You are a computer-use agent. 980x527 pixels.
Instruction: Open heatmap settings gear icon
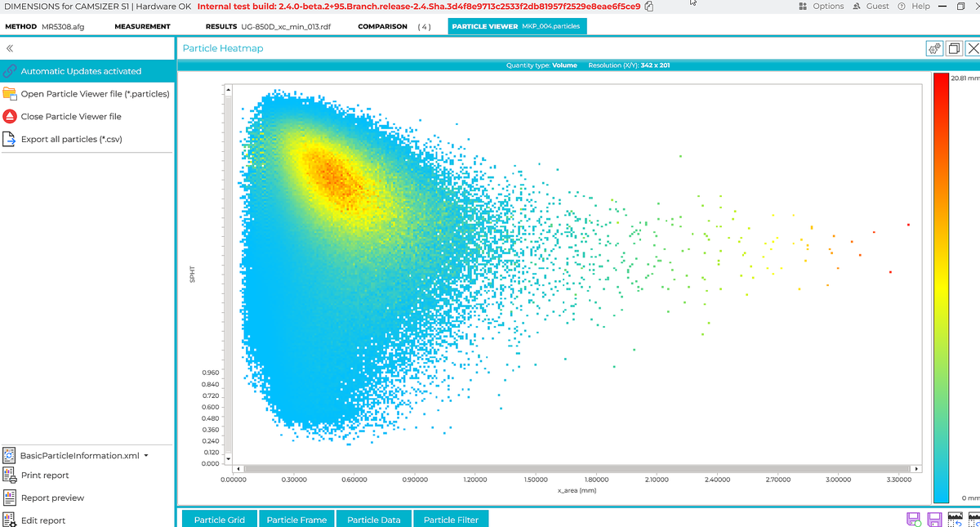point(934,49)
